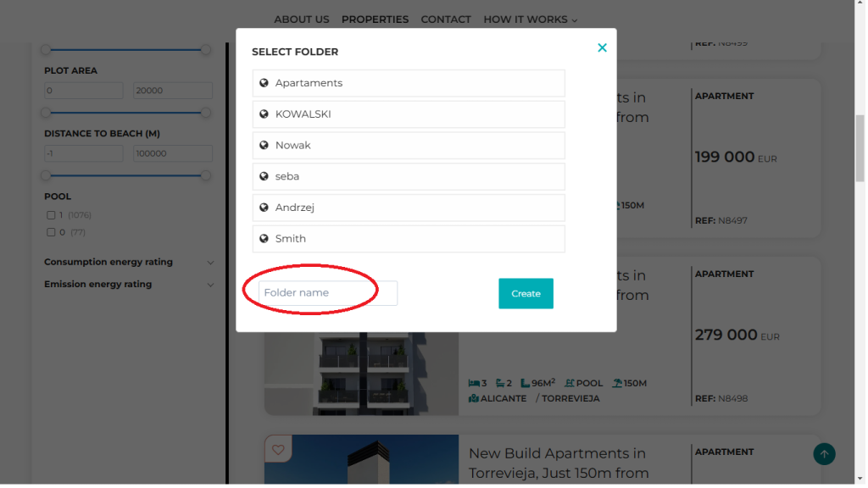The width and height of the screenshot is (868, 488).
Task: Open the Contact page link
Action: [446, 19]
